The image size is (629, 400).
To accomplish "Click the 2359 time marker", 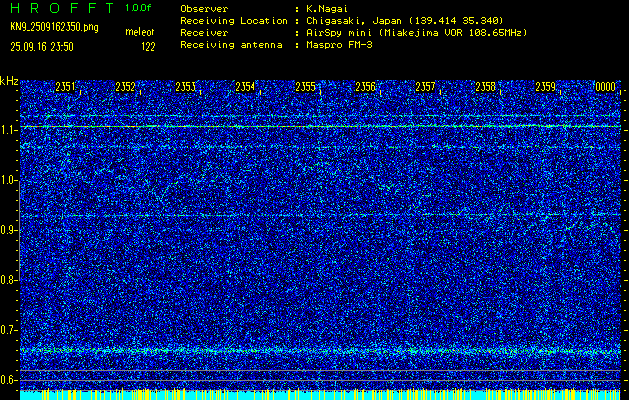I will pos(545,87).
